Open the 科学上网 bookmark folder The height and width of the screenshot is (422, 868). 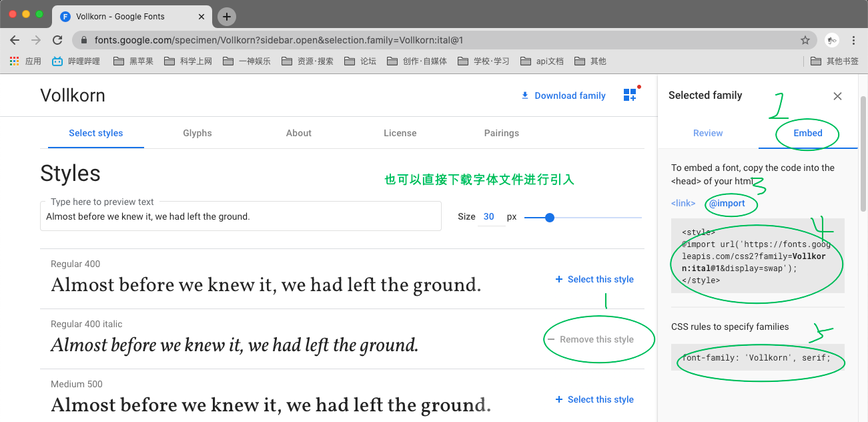pos(188,61)
